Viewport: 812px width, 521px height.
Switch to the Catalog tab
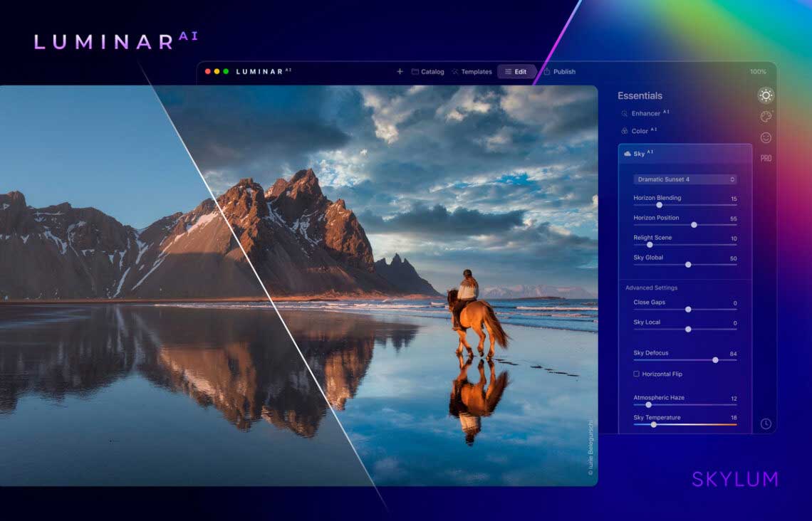[428, 72]
